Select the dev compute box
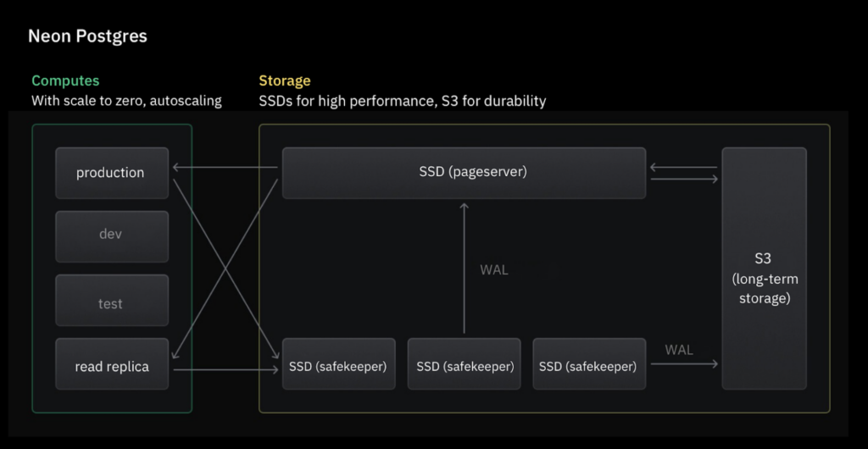 point(112,236)
